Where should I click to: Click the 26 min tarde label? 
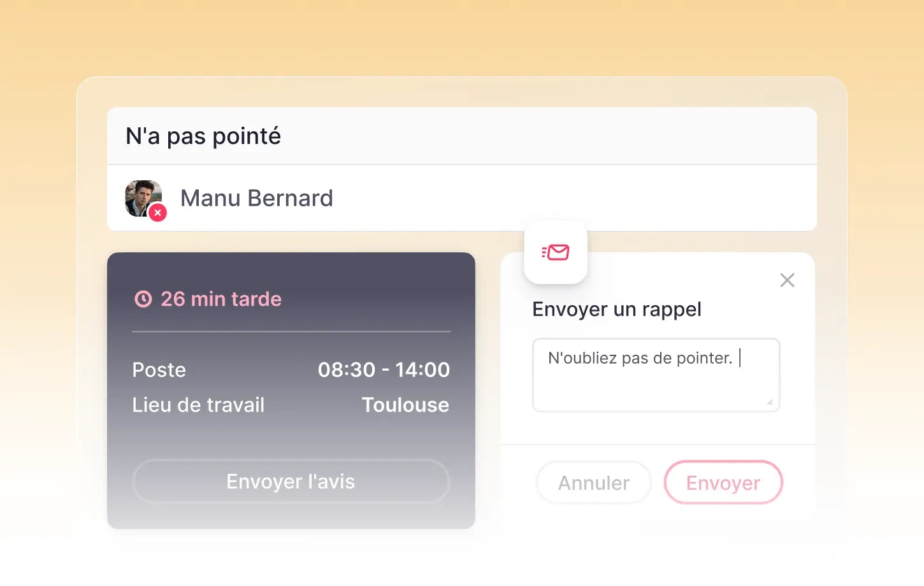(x=221, y=299)
